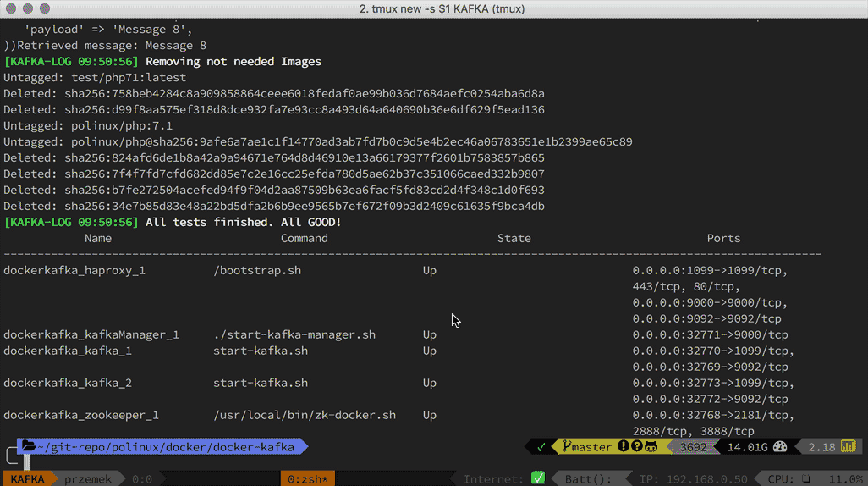
Task: Click the question mark git status icon
Action: (637, 446)
